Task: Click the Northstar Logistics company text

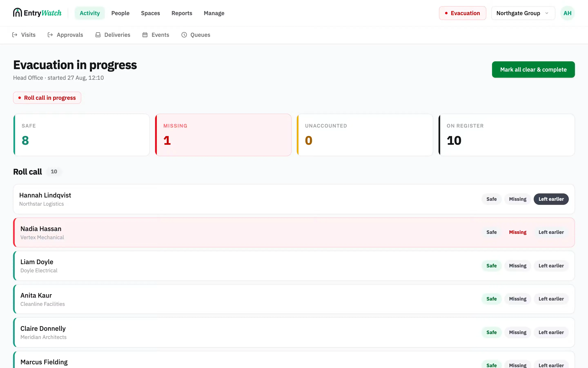Action: [42, 204]
